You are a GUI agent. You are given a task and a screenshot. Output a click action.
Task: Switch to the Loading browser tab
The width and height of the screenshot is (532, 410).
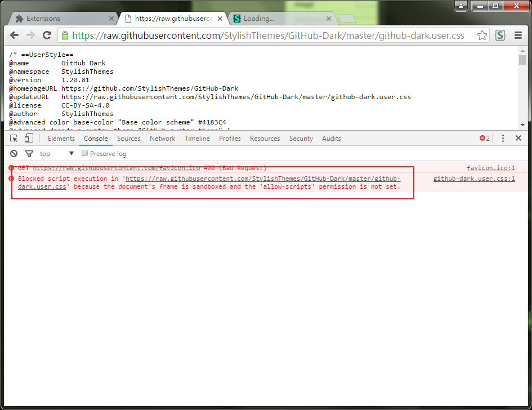pyautogui.click(x=281, y=19)
